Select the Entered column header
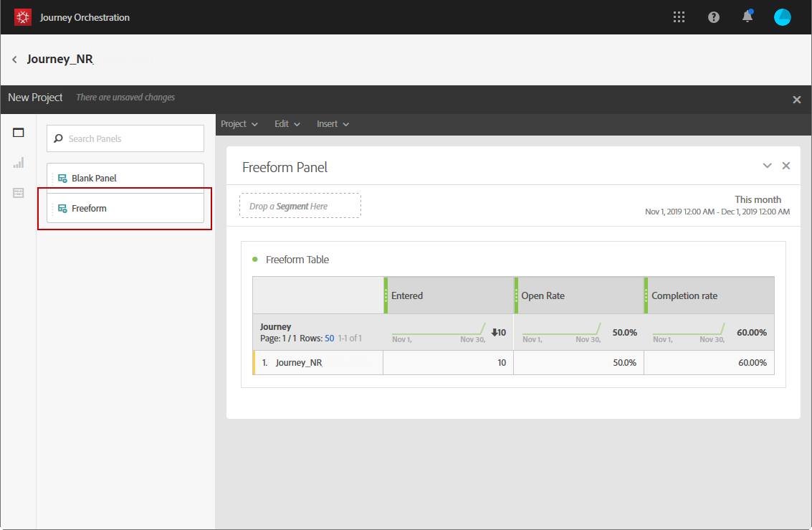The image size is (812, 530). click(449, 295)
